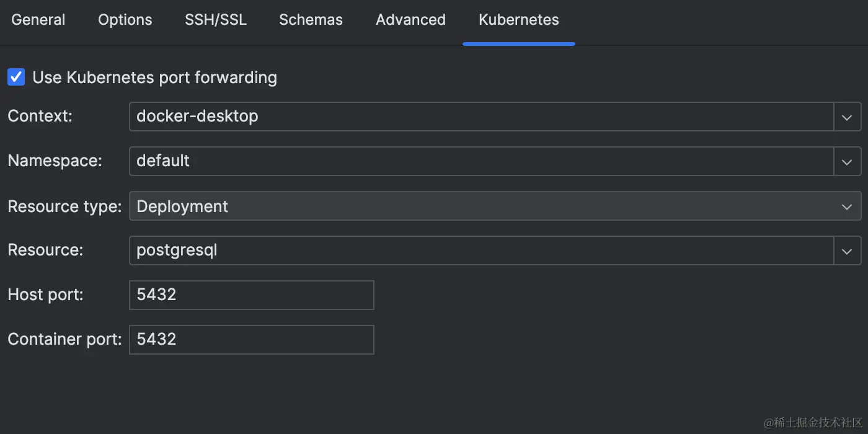Expand the Context dropdown arrow
The width and height of the screenshot is (868, 434).
847,117
